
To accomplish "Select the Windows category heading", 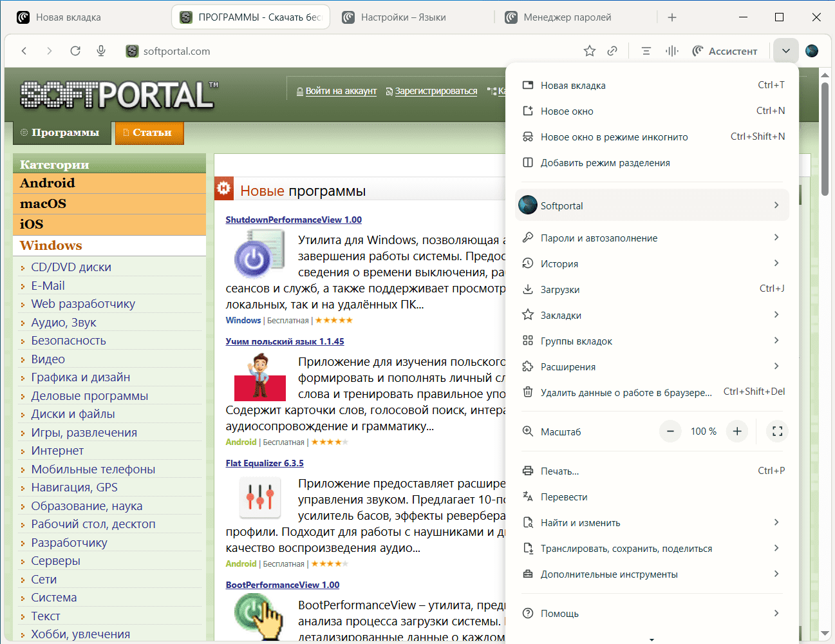I will [109, 245].
